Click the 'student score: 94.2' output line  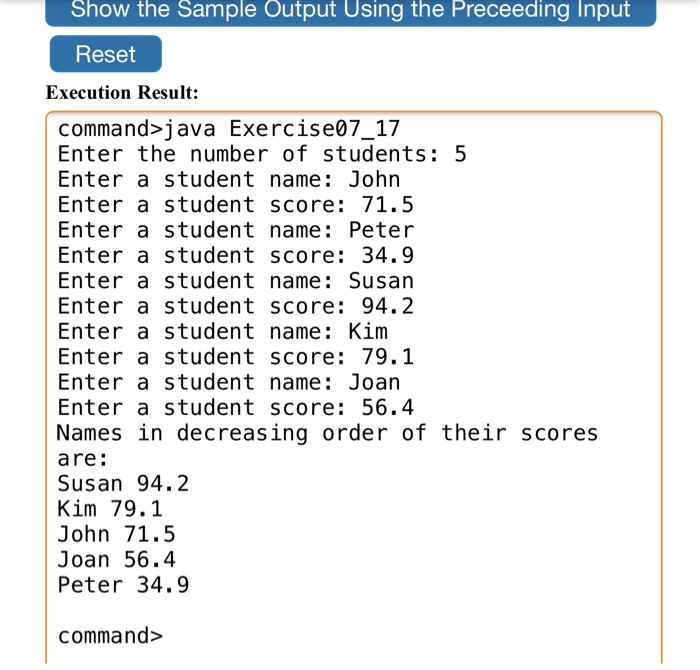click(x=236, y=306)
